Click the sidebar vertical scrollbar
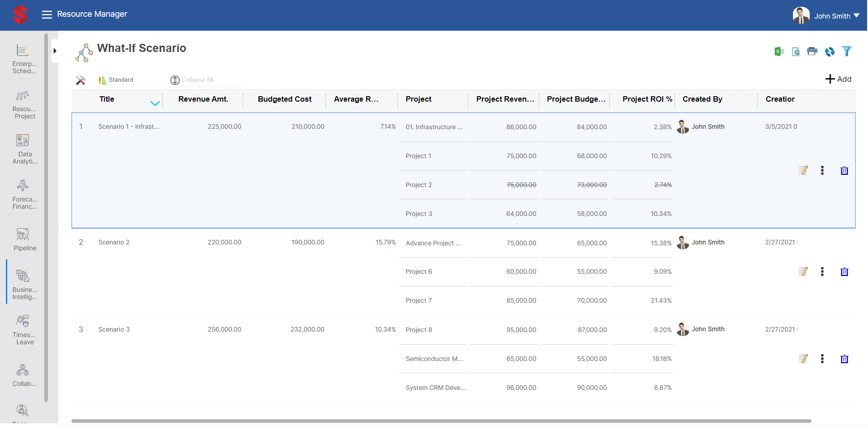Image resolution: width=868 pixels, height=426 pixels. tap(46, 217)
